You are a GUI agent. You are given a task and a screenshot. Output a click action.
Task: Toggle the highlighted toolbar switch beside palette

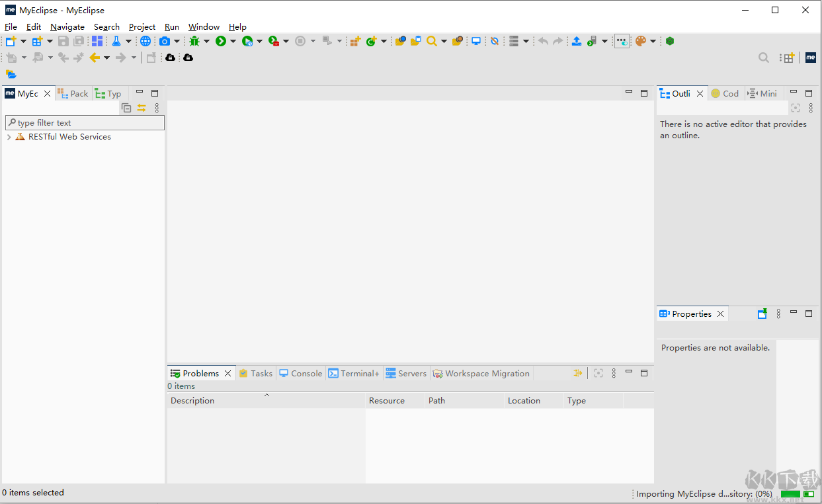point(622,41)
